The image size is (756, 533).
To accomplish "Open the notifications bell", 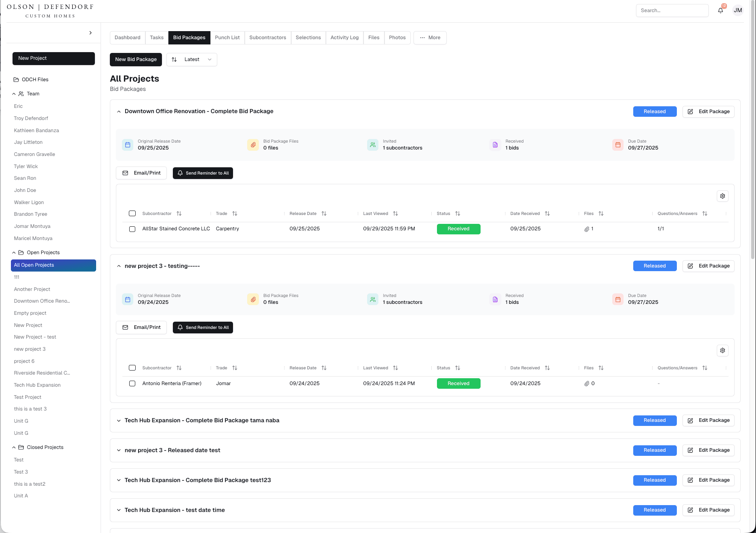I will click(720, 10).
